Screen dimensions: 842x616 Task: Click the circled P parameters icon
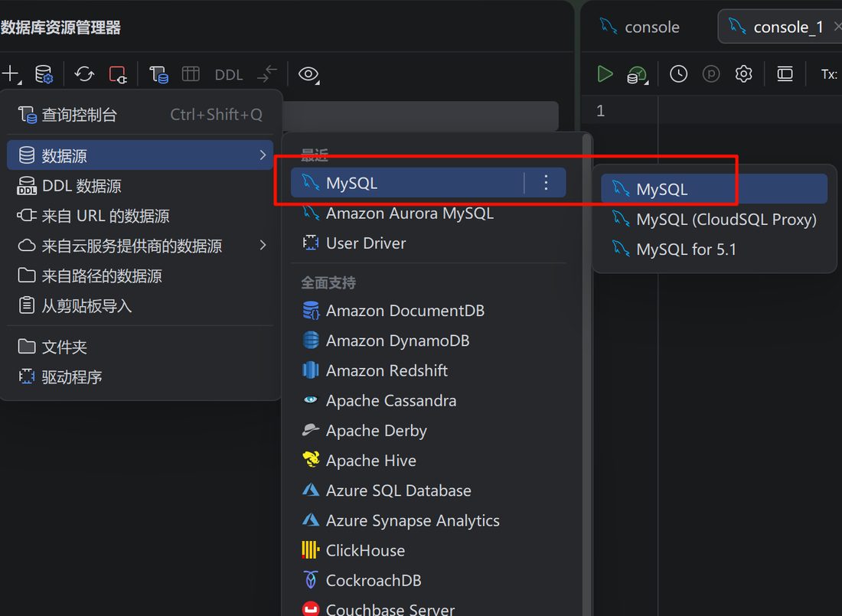click(x=711, y=73)
